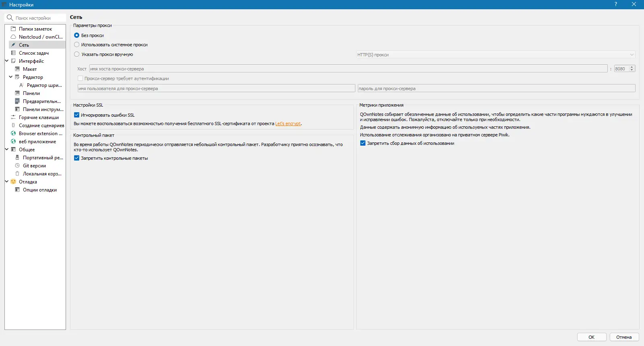
Task: Collapse the Редактор tree node
Action: coord(11,77)
